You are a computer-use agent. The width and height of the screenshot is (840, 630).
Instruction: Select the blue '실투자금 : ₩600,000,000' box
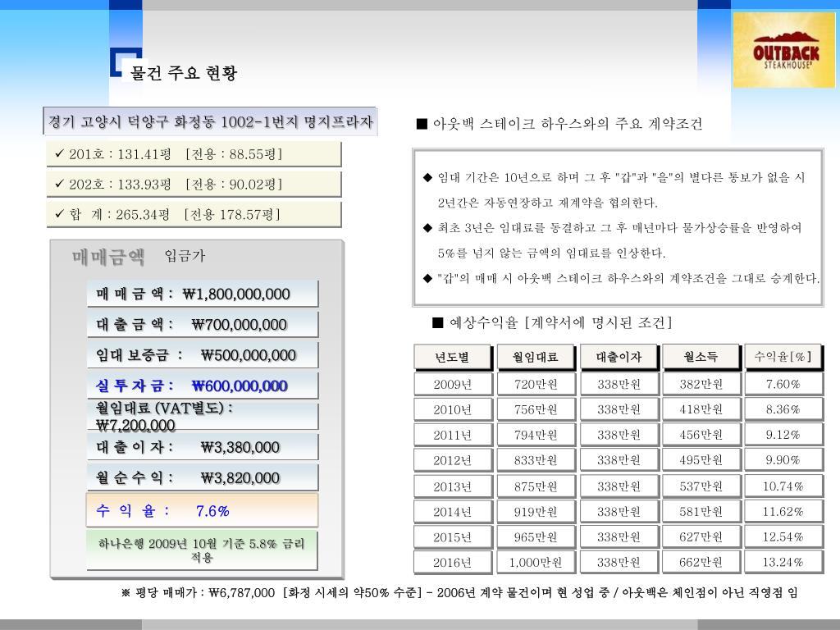pyautogui.click(x=203, y=386)
